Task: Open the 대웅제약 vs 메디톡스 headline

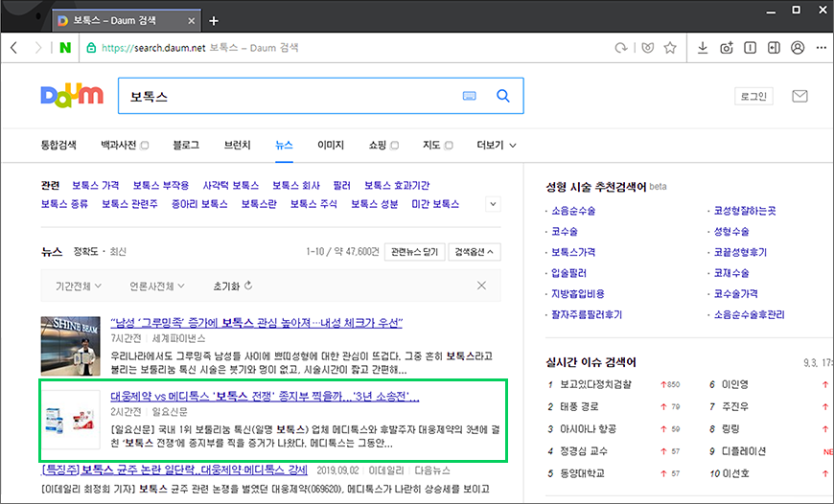Action: 265,396
